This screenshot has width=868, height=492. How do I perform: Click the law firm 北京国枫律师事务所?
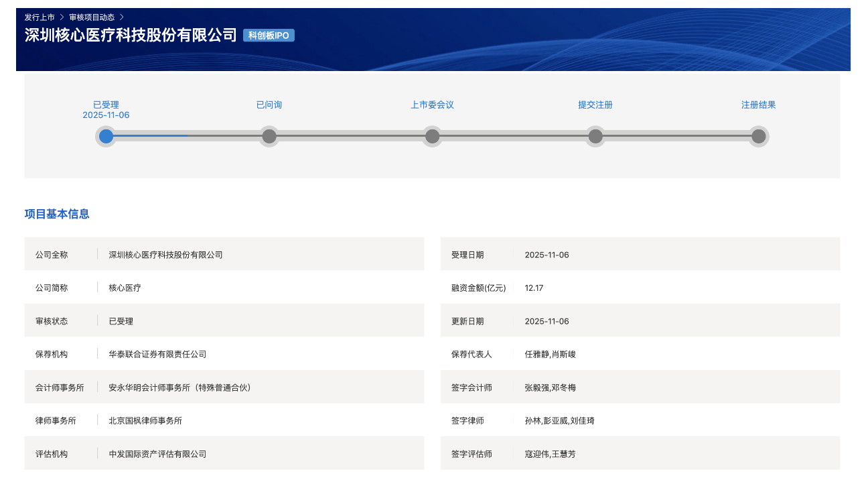[x=145, y=421]
